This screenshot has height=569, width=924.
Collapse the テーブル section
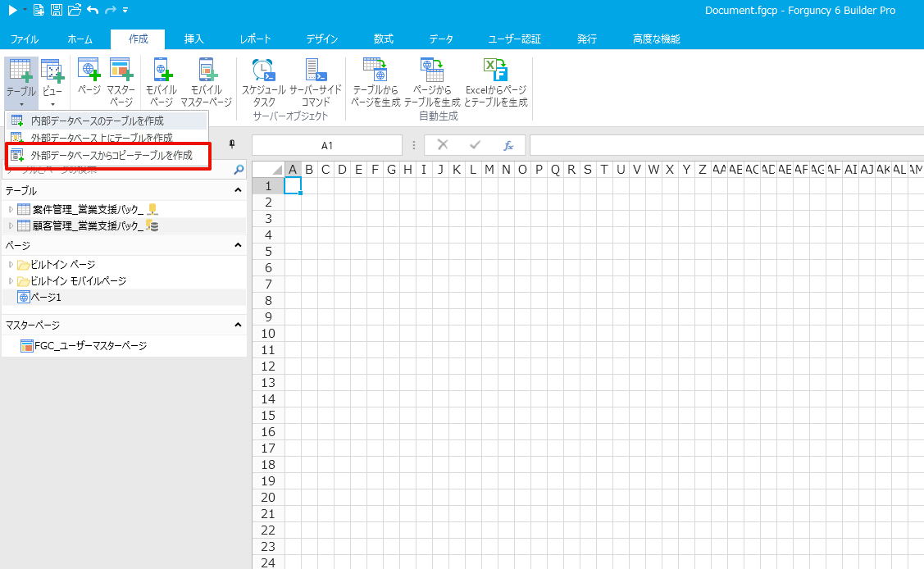pyautogui.click(x=238, y=190)
